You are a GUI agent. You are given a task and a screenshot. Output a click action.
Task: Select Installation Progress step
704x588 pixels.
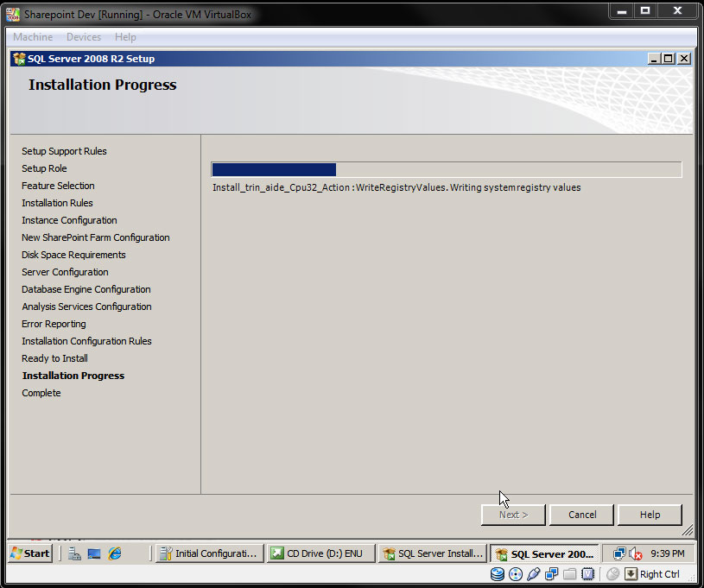(x=73, y=376)
